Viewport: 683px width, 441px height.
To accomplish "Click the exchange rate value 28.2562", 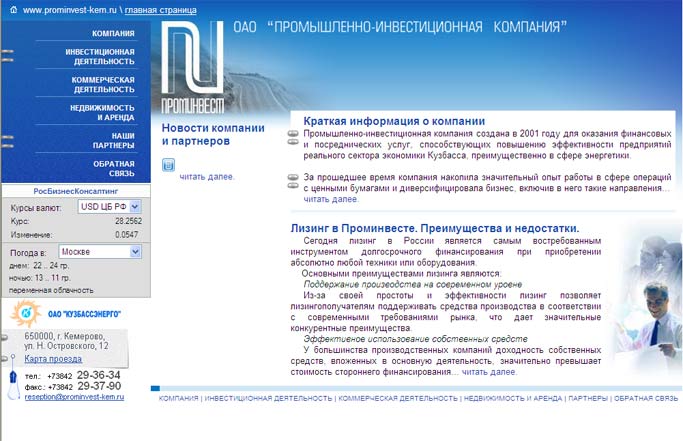I will click(128, 221).
